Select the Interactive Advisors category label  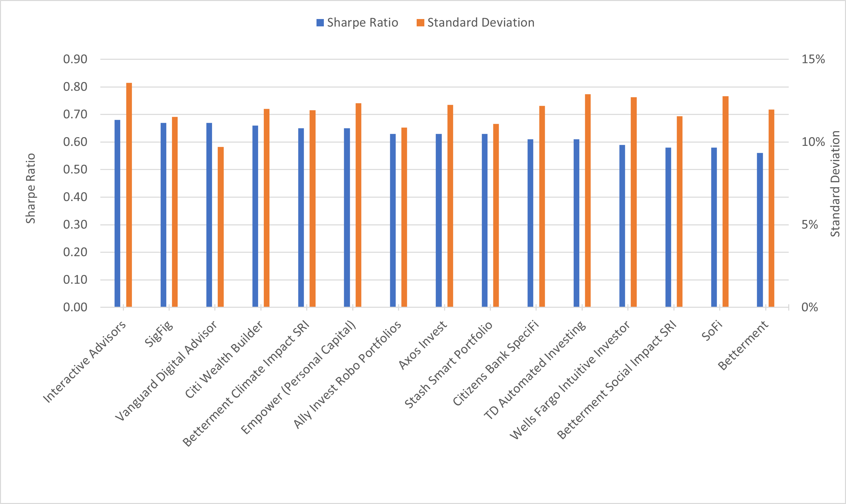tap(84, 361)
